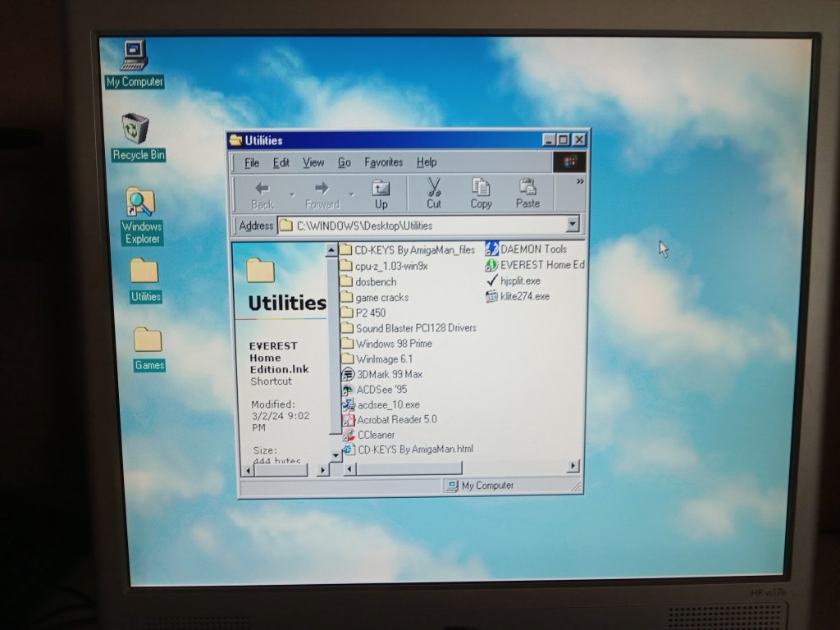Open the Back button history dropdown arrow
The height and width of the screenshot is (630, 840).
click(x=291, y=194)
